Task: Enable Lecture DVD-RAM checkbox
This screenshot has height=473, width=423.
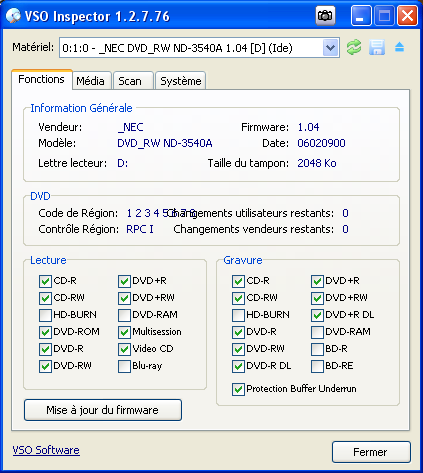Action: 124,315
